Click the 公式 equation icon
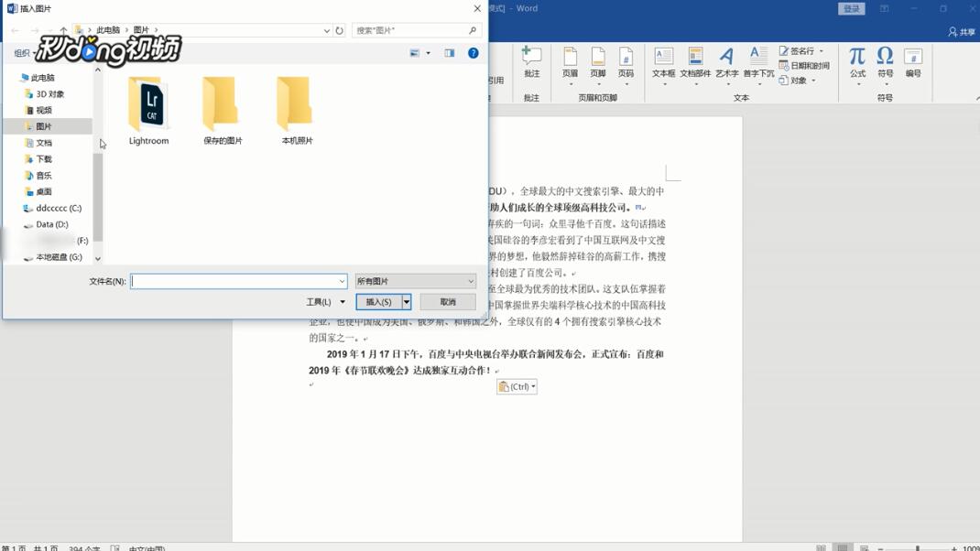The width and height of the screenshot is (980, 551). point(857,64)
